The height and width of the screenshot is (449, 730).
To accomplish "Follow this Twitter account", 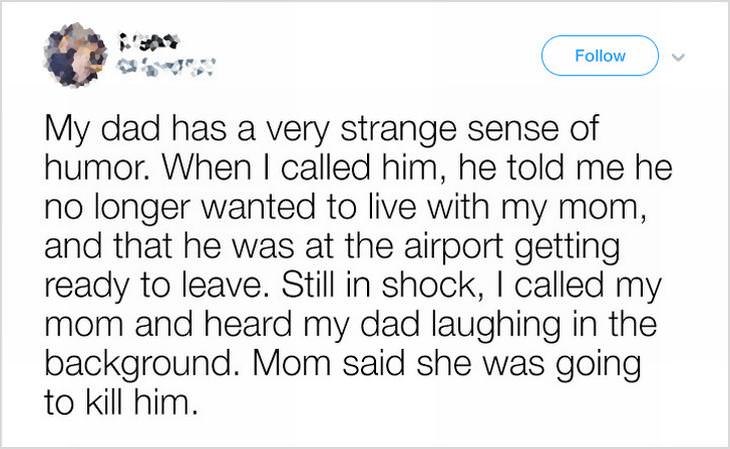I will tap(600, 55).
